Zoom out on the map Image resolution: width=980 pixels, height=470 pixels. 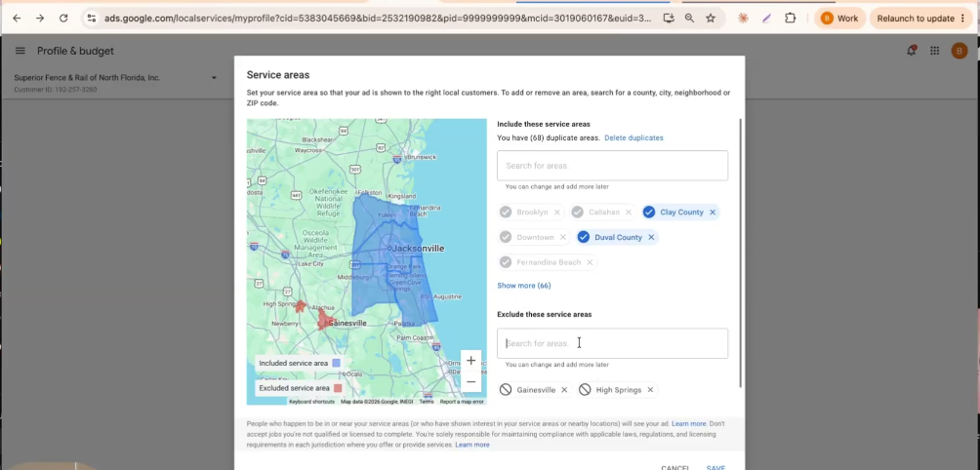(x=471, y=382)
